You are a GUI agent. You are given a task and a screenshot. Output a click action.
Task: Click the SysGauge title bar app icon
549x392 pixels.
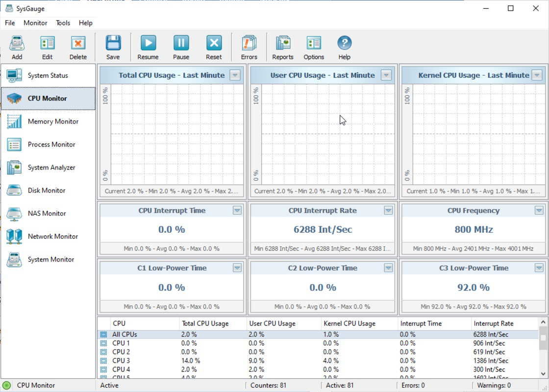tap(9, 8)
